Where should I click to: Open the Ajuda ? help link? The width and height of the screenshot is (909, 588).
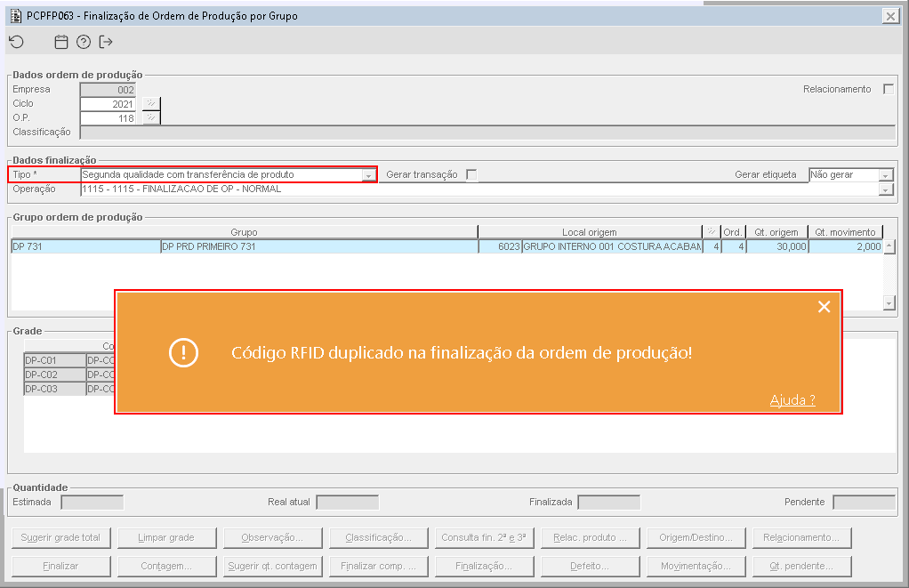[x=792, y=400]
